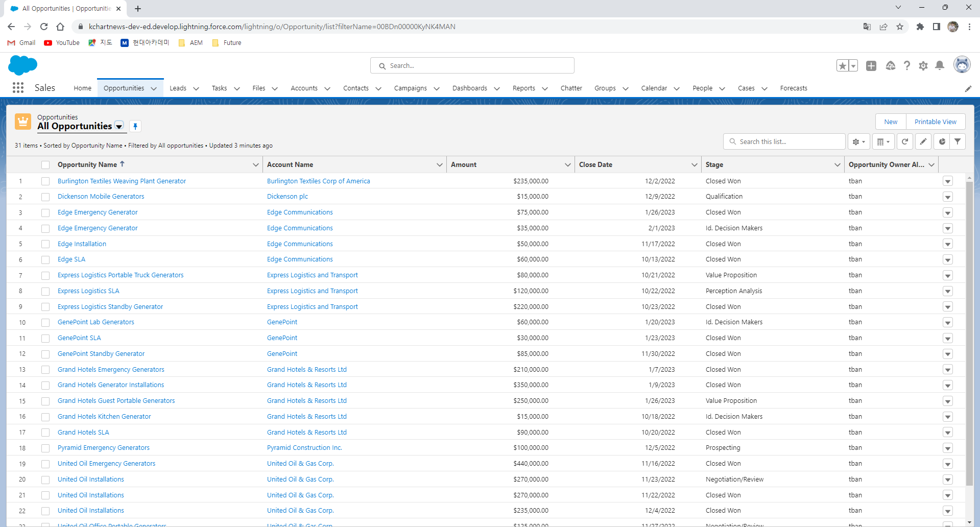Open the Favorites star icon
Viewport: 980px width, 527px height.
843,65
